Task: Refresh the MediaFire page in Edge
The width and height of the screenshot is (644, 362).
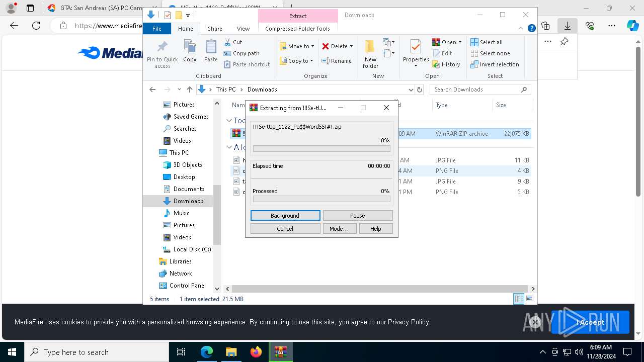Action: (36, 26)
